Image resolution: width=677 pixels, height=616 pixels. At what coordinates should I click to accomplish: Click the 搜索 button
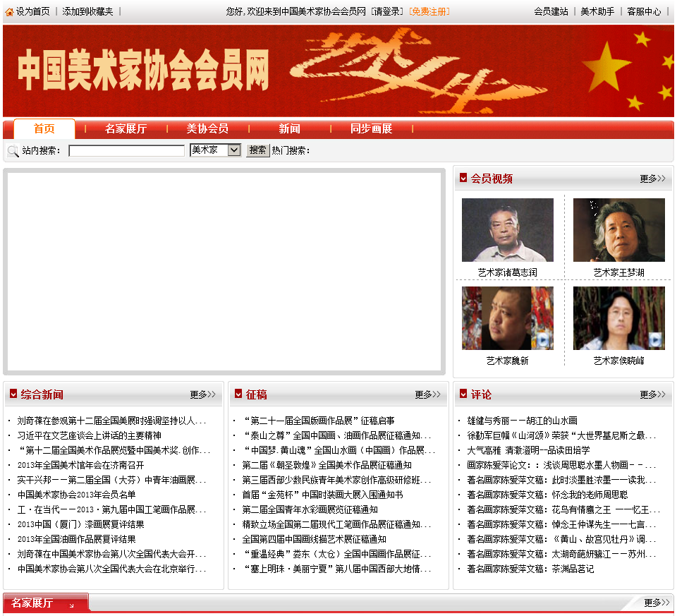[x=258, y=150]
